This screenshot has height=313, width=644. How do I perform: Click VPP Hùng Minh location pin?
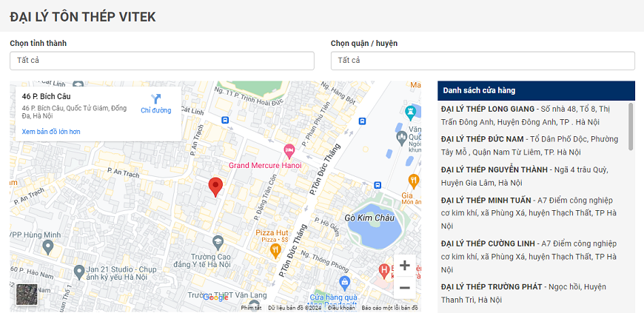tap(48, 247)
